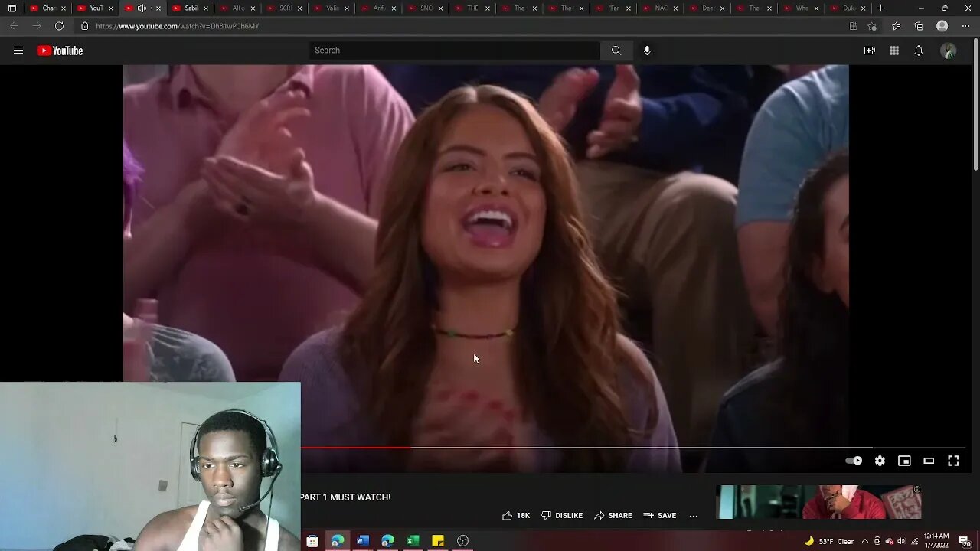Show YouTube notifications bell
Image resolution: width=980 pixels, height=551 pixels.
point(919,51)
